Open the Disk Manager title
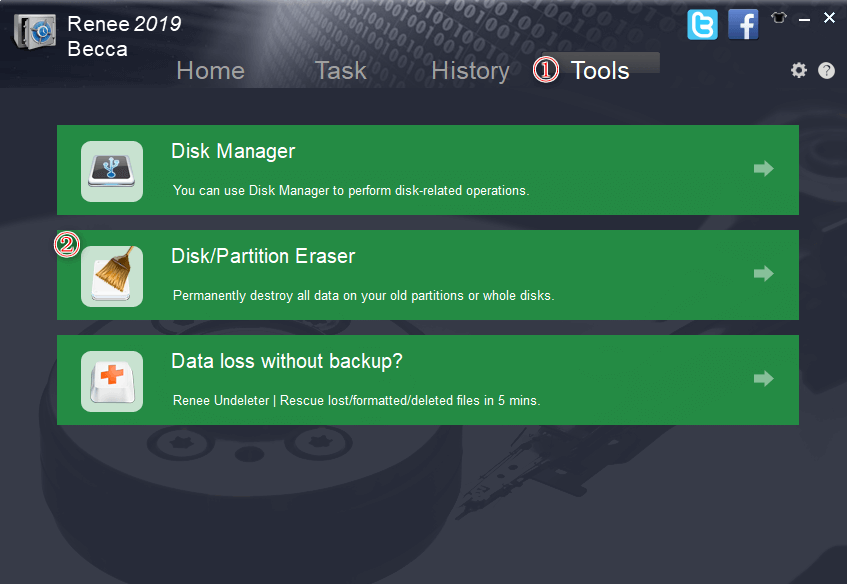This screenshot has height=584, width=847. pyautogui.click(x=233, y=152)
